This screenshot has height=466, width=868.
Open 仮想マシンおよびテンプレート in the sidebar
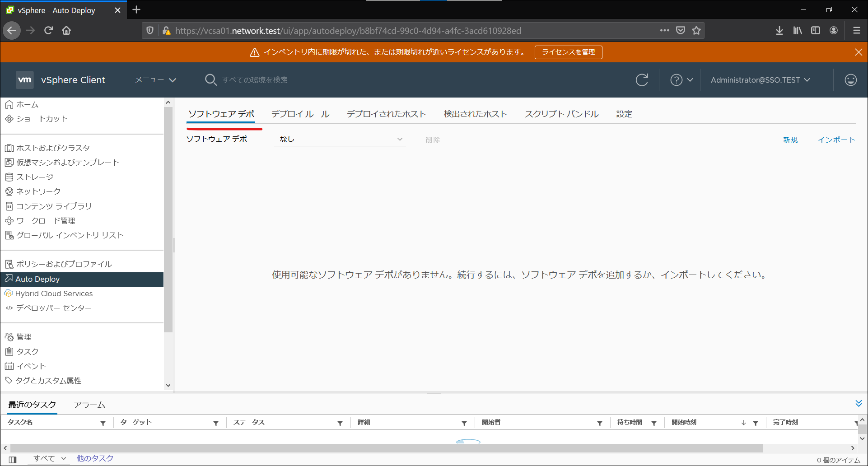click(x=62, y=163)
